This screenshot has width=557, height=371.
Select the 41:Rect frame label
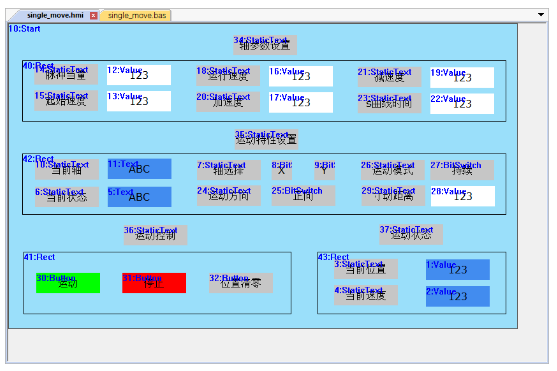pos(39,257)
